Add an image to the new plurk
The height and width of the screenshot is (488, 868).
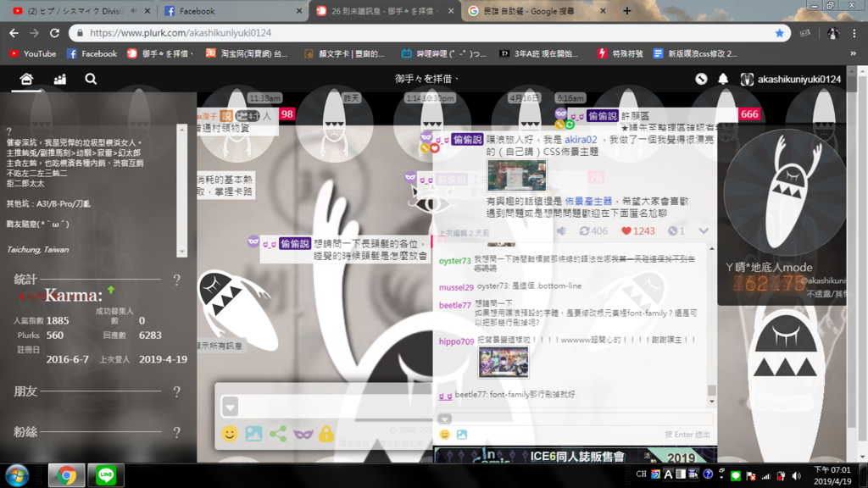(253, 433)
